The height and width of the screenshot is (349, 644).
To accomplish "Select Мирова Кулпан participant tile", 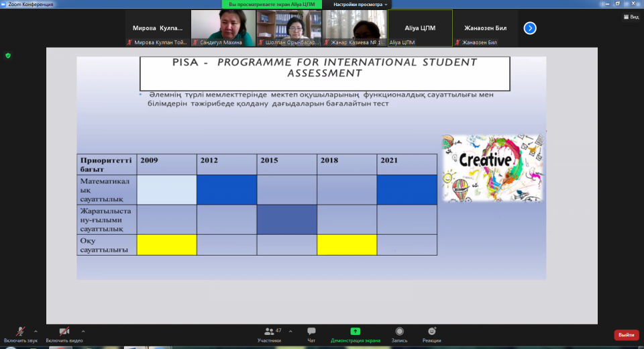I will point(158,28).
